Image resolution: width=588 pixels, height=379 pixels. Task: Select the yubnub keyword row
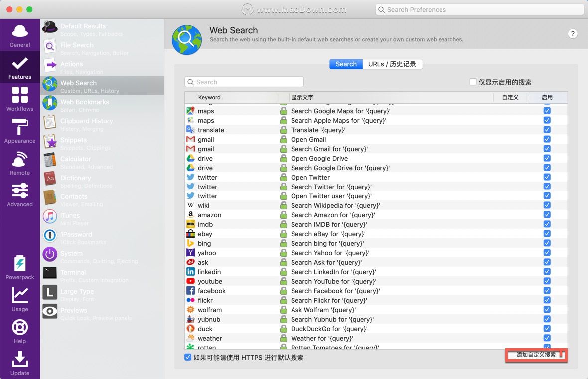pyautogui.click(x=376, y=319)
